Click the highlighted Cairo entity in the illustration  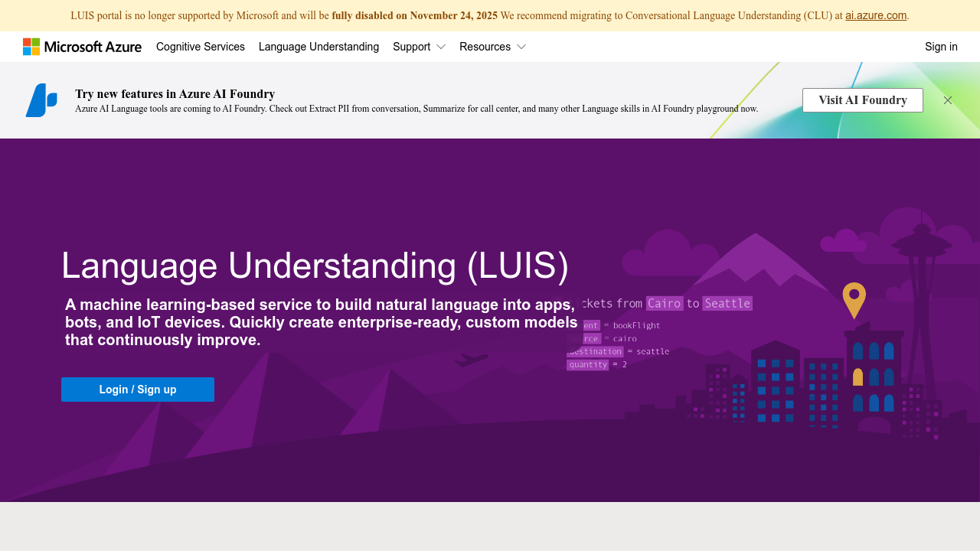click(x=664, y=303)
